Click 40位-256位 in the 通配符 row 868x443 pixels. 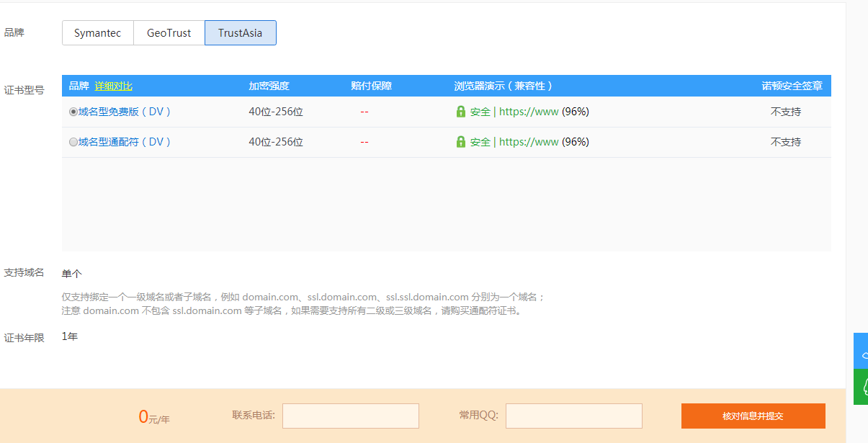coord(276,142)
